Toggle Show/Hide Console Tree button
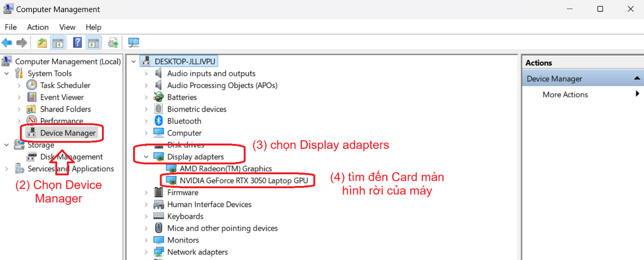The height and width of the screenshot is (260, 644). (58, 43)
